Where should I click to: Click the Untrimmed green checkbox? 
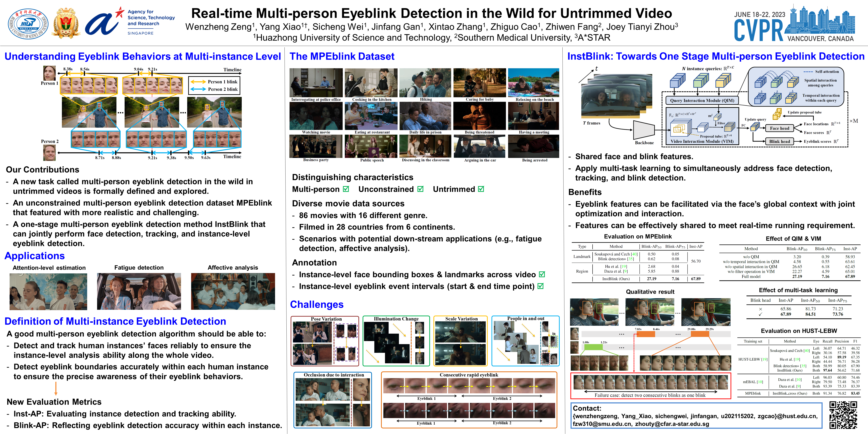click(481, 189)
